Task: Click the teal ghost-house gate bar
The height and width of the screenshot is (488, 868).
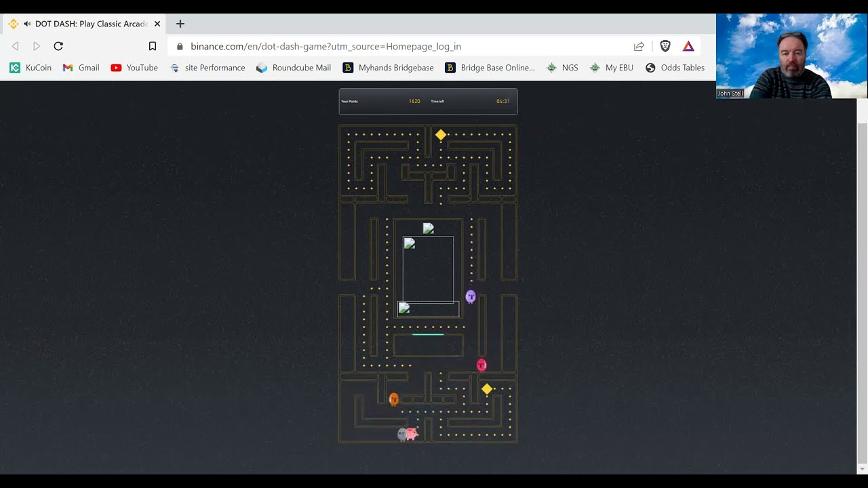Action: [x=428, y=334]
